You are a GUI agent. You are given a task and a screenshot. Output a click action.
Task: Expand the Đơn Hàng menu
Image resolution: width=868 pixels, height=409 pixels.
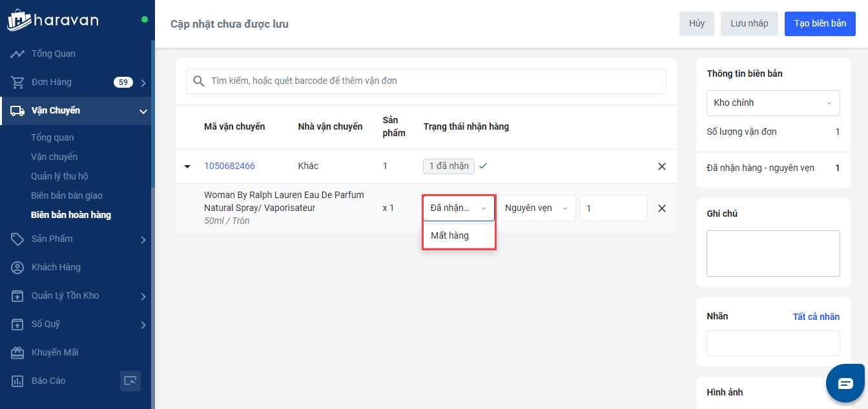coord(143,83)
